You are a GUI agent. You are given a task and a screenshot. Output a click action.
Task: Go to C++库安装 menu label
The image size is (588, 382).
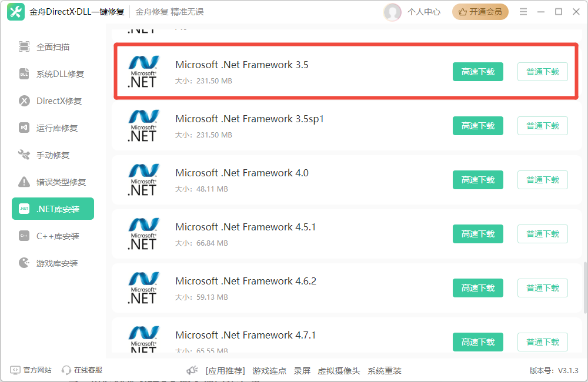[x=58, y=236]
